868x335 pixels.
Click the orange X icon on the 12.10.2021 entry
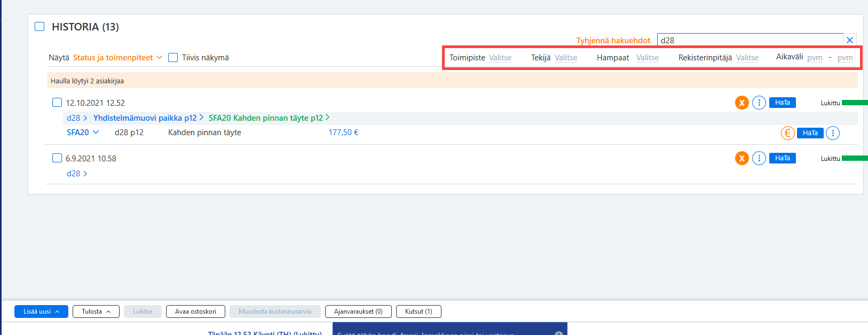click(741, 103)
